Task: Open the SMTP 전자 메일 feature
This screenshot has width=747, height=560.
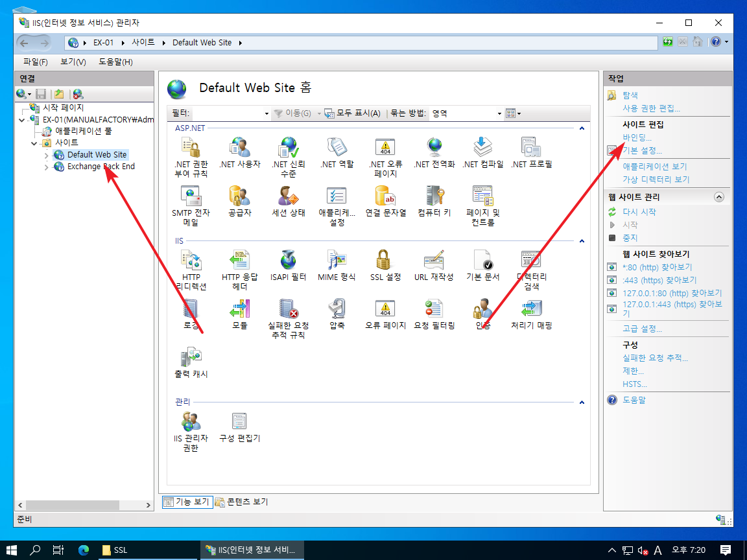Action: (x=191, y=205)
